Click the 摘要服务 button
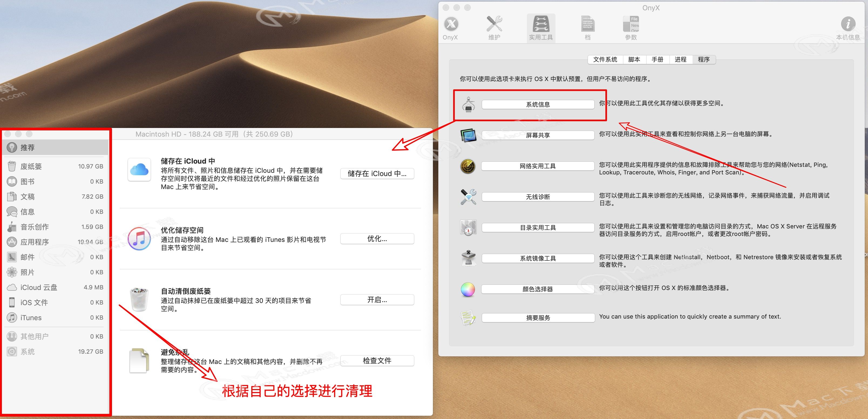Image resolution: width=868 pixels, height=419 pixels. click(x=538, y=318)
